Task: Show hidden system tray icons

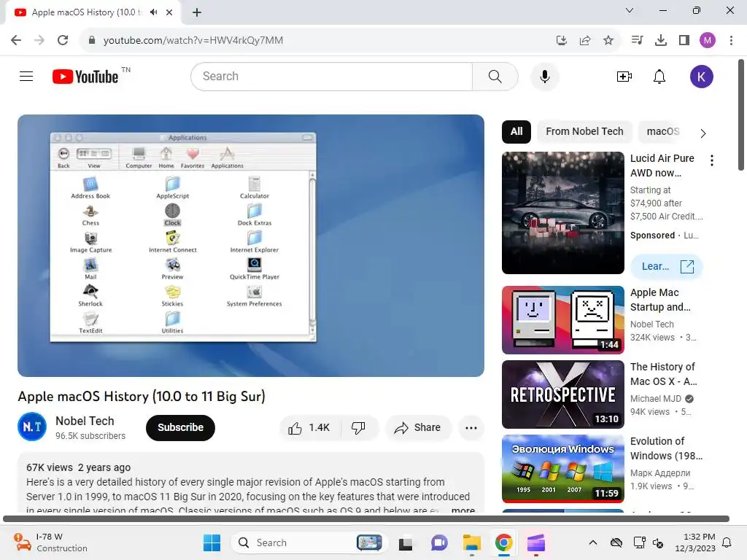Action: pos(592,542)
